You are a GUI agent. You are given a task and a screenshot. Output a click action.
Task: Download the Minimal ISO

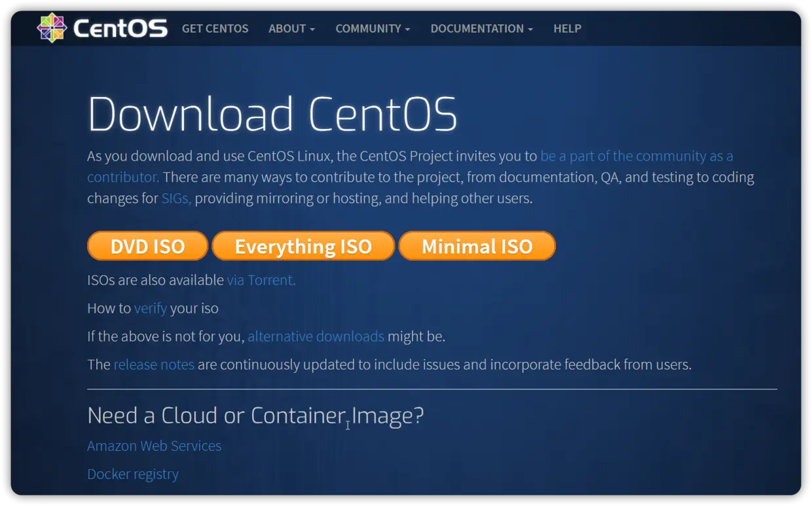coord(477,246)
